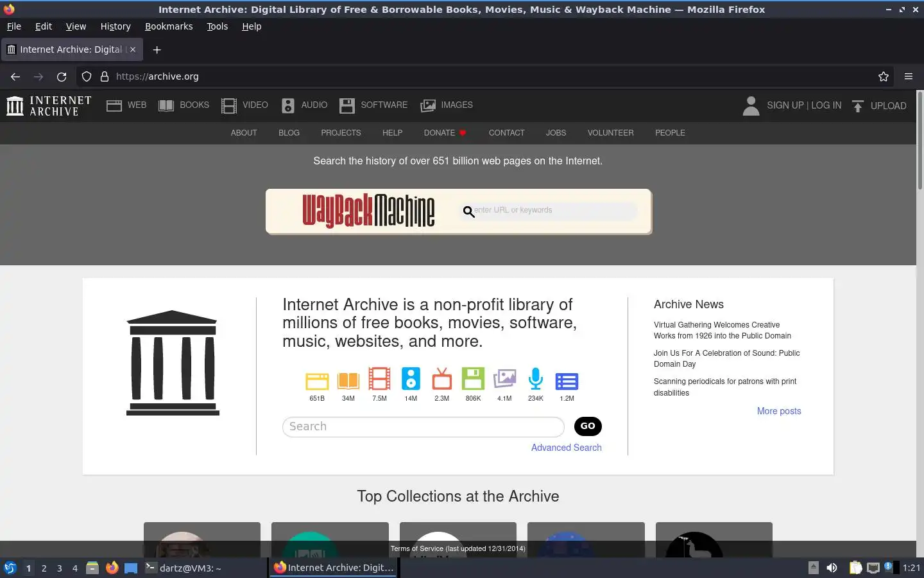Click the Internet Archive logo in header
Screen dimensions: 924x578
(49, 105)
